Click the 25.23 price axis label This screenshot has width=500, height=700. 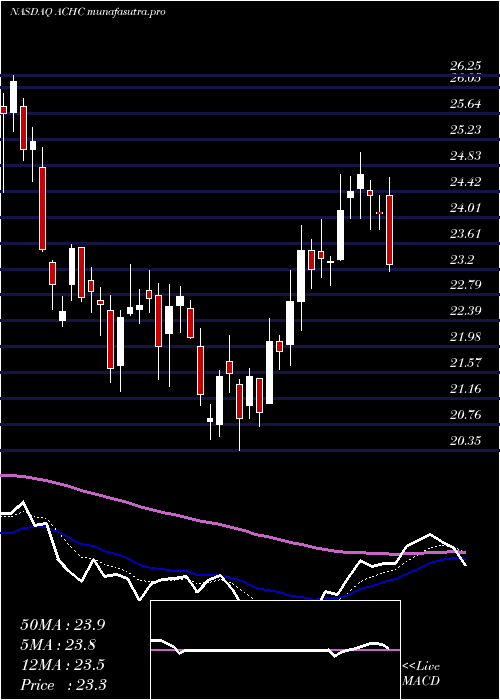pos(465,129)
